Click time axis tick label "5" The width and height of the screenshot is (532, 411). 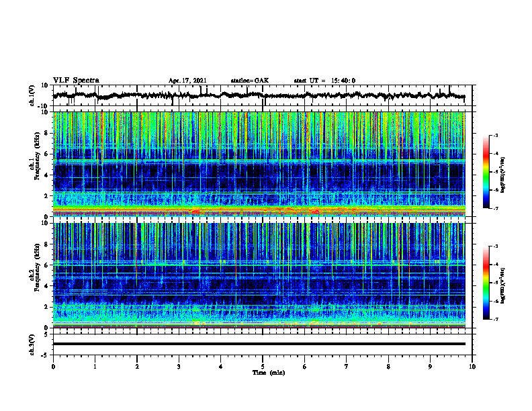(x=262, y=367)
